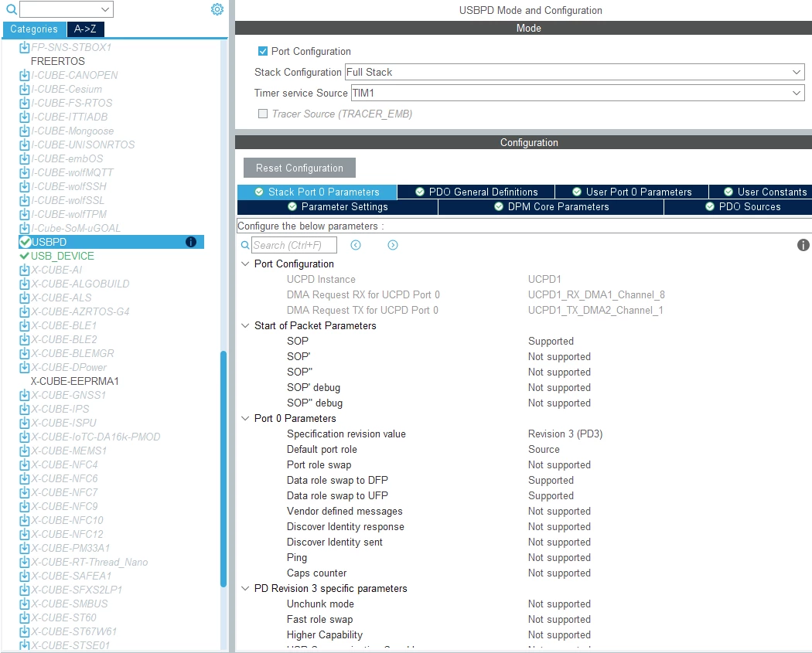Screen dimensions: 812x653
Task: Open the User Constants tab
Action: point(761,192)
